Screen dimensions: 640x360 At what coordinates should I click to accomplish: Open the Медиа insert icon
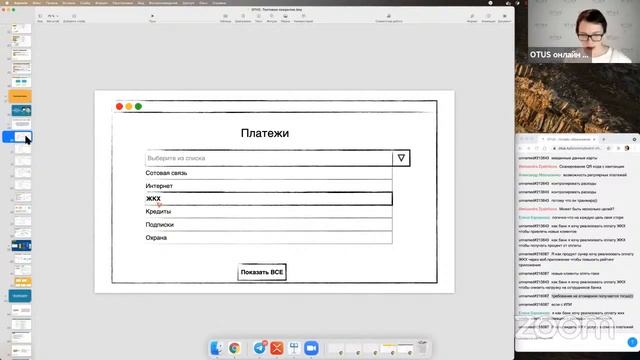tap(285, 18)
